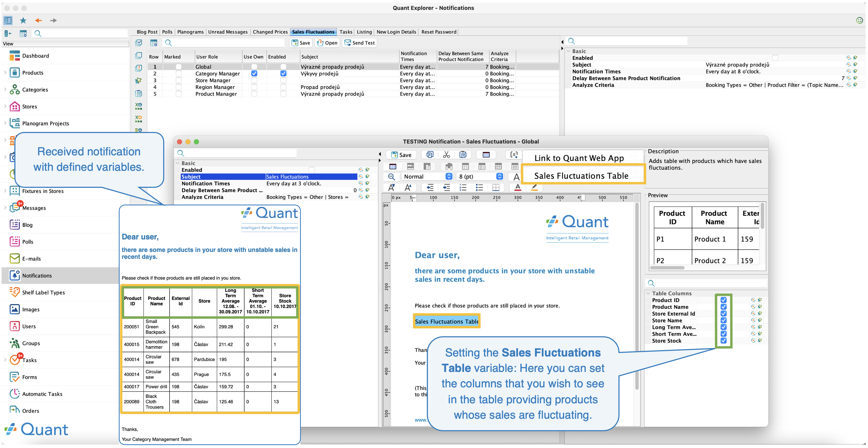Click the numbered list icon
Screen dimensions: 868x448
pyautogui.click(x=463, y=188)
